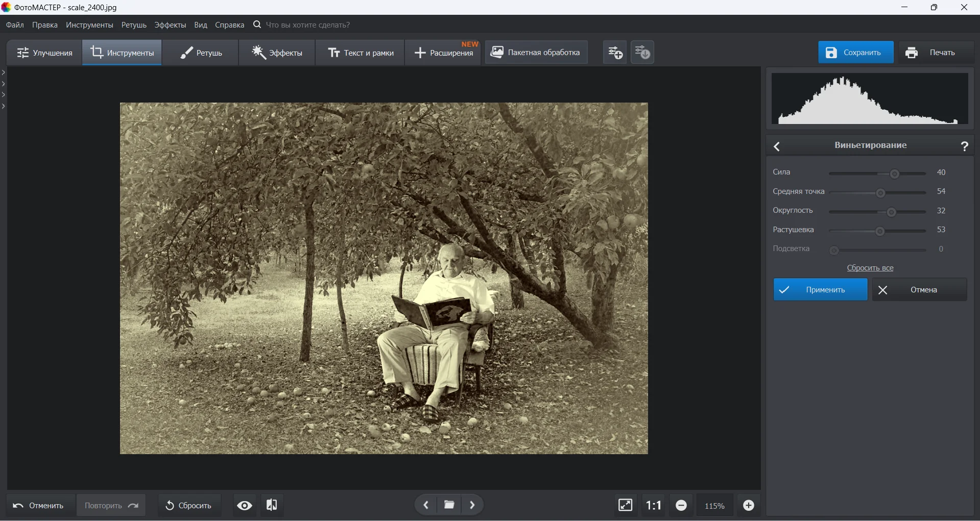Open the Эффекты menu in menu bar
The image size is (980, 521).
coord(170,25)
